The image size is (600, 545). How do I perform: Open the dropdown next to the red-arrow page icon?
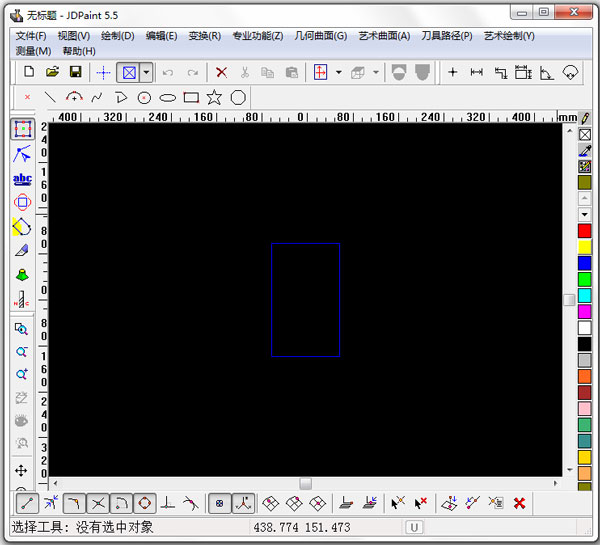pos(339,72)
